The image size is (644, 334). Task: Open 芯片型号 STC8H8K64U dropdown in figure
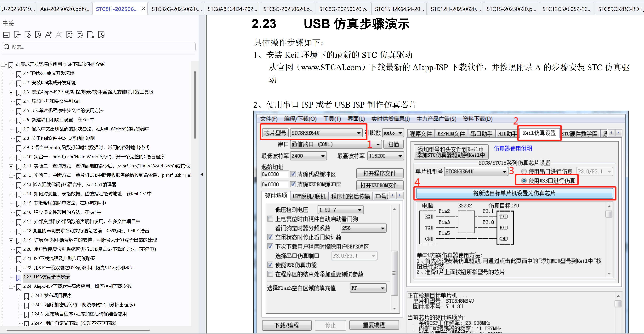coord(358,133)
